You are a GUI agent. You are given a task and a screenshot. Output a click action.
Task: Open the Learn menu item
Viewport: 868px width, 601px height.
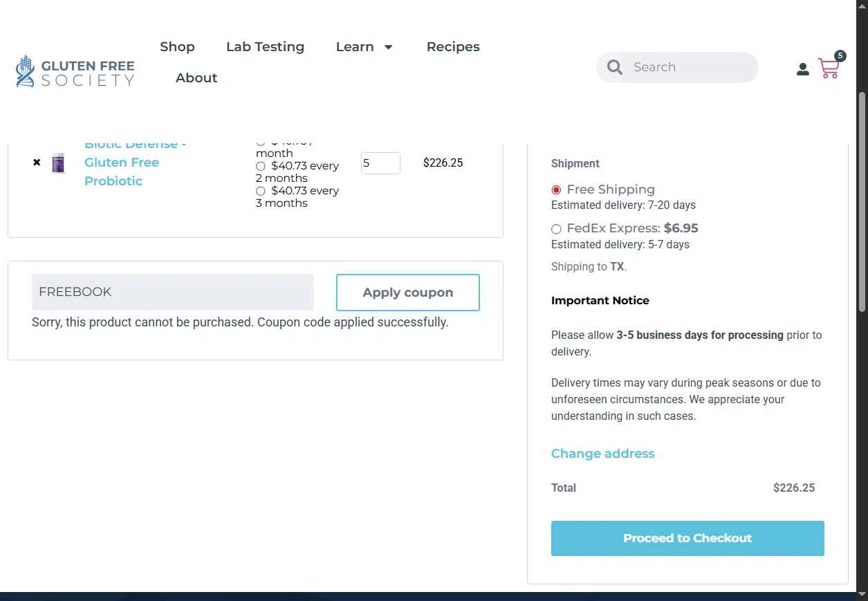(x=355, y=46)
